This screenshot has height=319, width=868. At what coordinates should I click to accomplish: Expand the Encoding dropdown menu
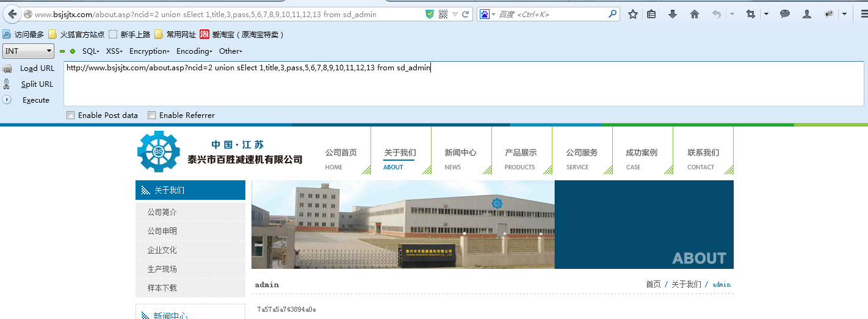pos(194,51)
